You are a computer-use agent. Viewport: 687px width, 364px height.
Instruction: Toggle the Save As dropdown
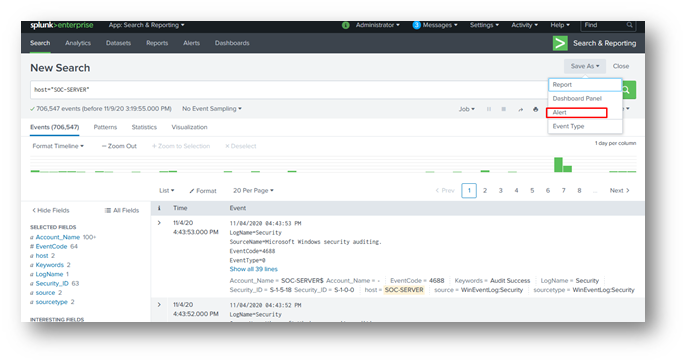click(584, 66)
